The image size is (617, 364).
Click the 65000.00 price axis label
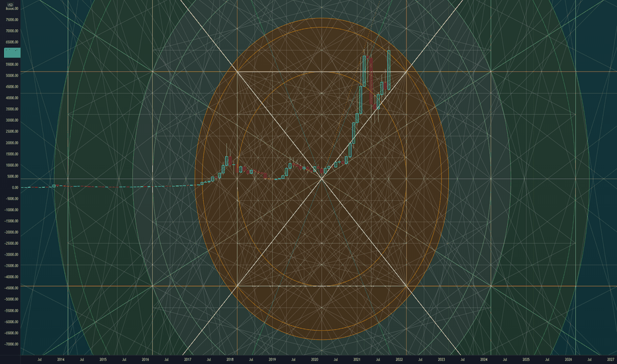12,42
